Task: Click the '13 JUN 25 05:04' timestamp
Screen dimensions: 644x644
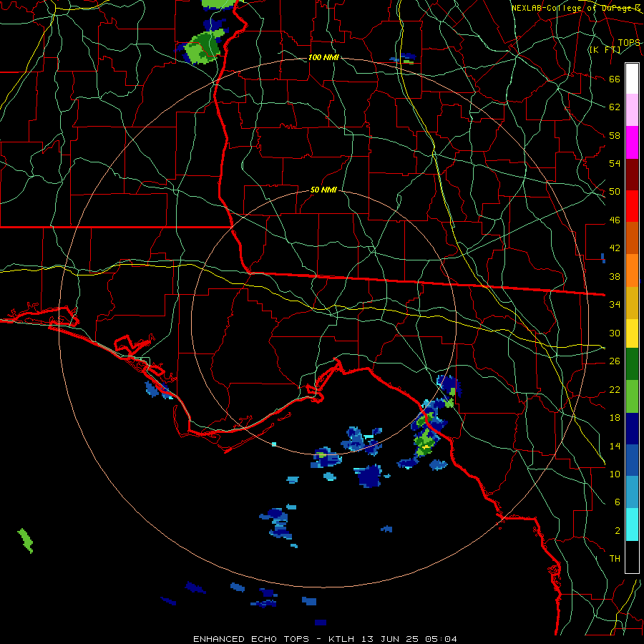Action: (409, 639)
